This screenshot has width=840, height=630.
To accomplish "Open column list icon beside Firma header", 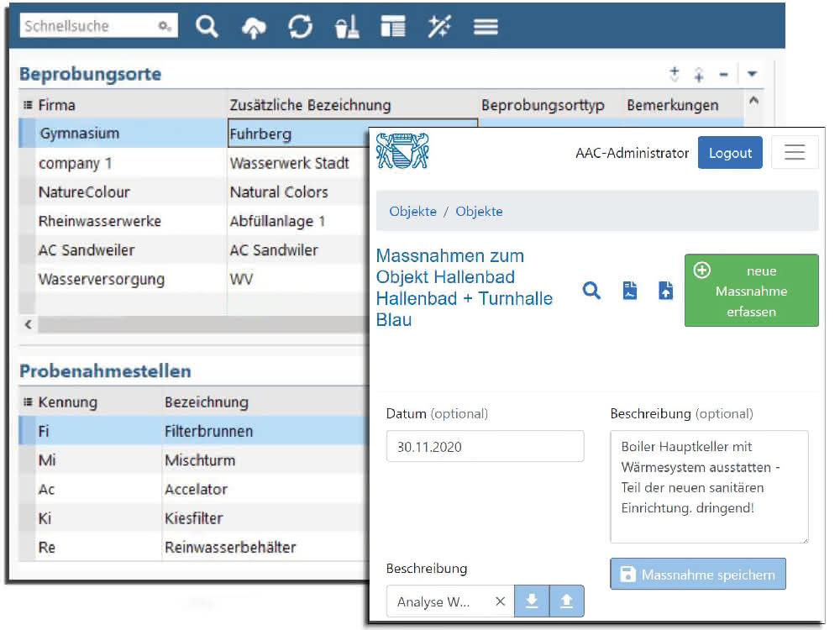I will [29, 105].
